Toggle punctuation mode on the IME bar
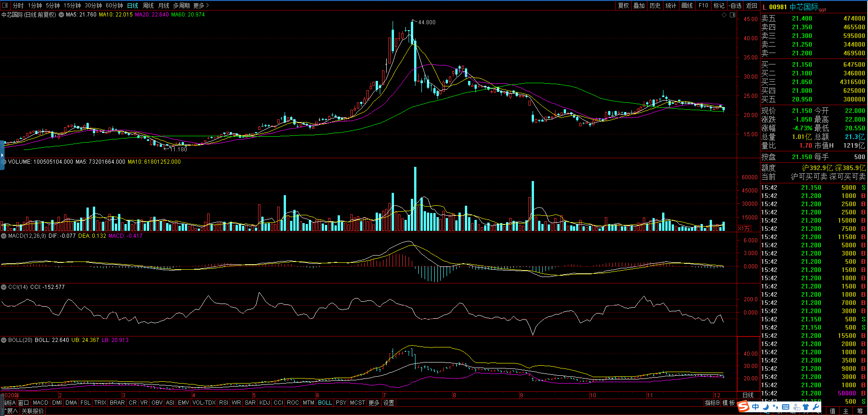868x416 pixels. (x=775, y=406)
